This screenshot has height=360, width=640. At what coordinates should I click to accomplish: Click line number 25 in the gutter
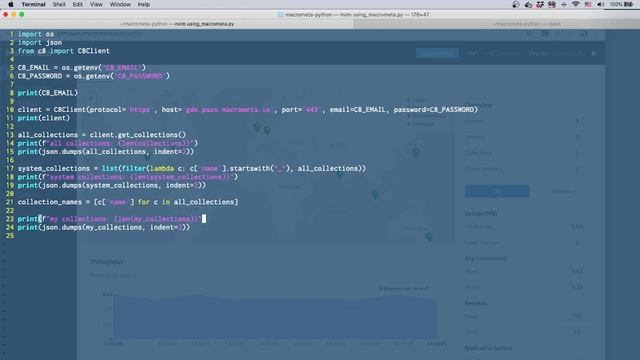[10, 236]
